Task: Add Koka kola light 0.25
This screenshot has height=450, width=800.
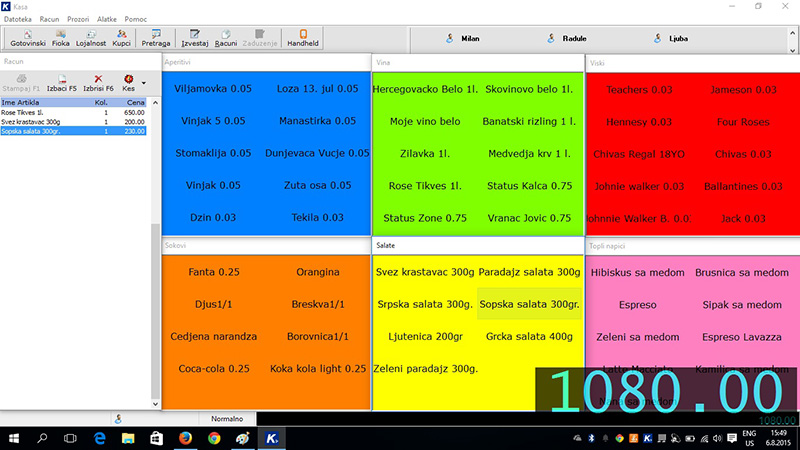Action: coord(317,368)
